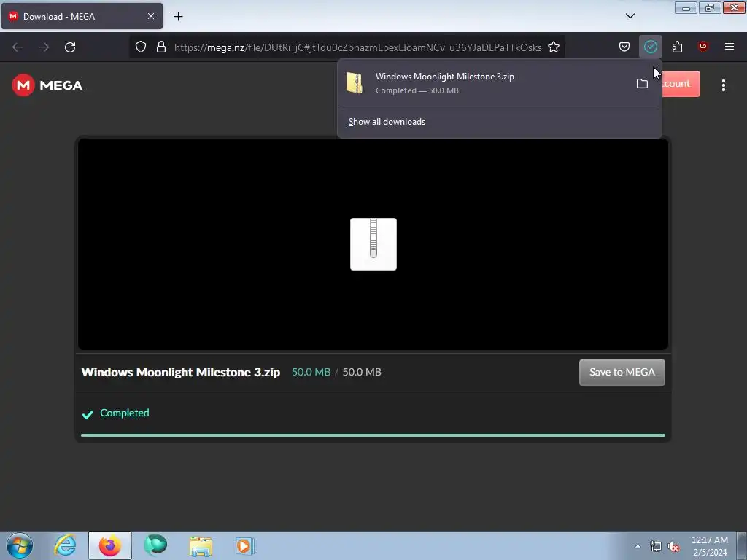
Task: Show downloaded zip in containing folder
Action: pyautogui.click(x=642, y=84)
